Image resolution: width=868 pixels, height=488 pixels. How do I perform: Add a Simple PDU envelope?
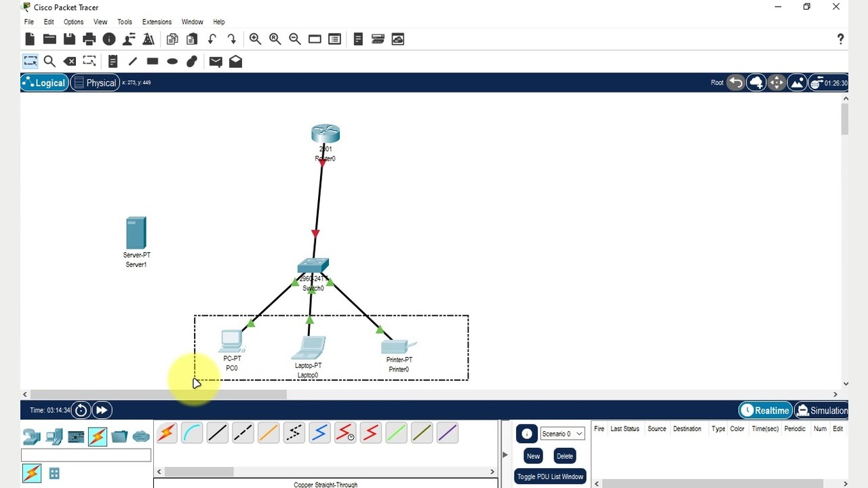(216, 62)
